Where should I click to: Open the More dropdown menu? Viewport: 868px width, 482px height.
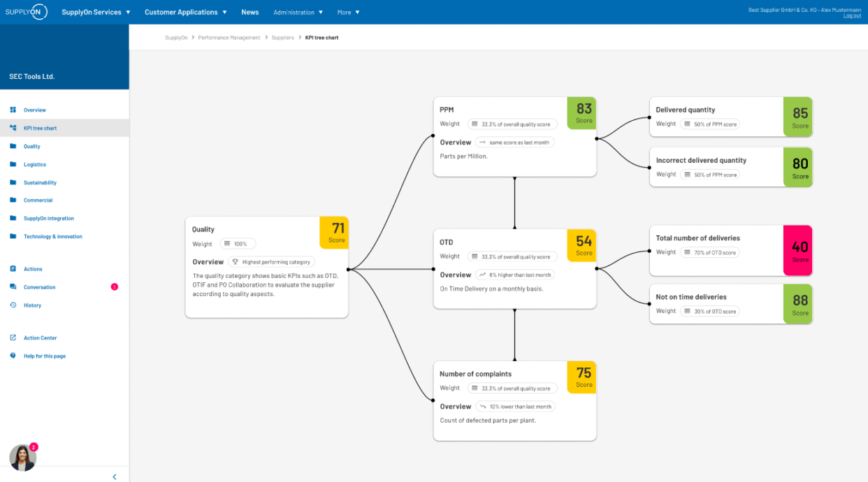348,12
